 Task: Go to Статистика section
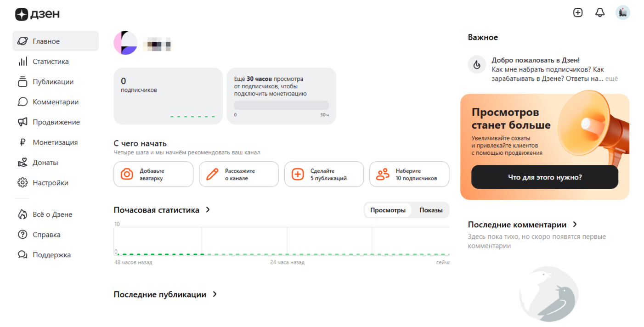[56, 62]
